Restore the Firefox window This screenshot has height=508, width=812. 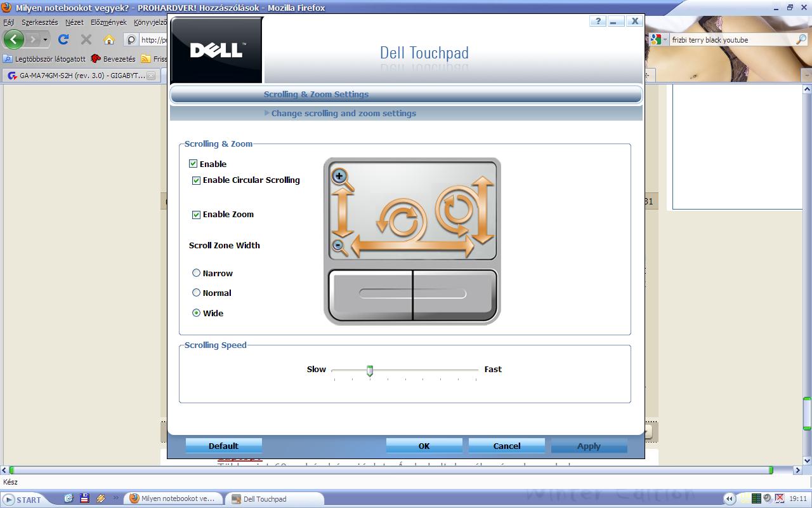790,8
